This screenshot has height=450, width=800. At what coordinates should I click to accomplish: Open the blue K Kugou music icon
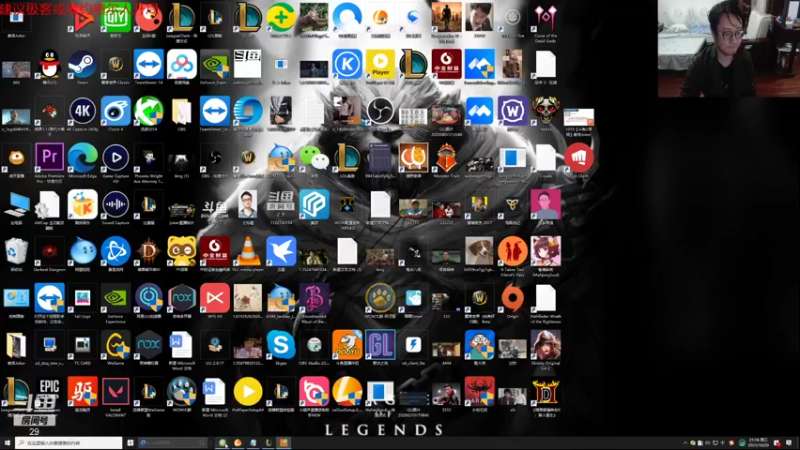[347, 64]
